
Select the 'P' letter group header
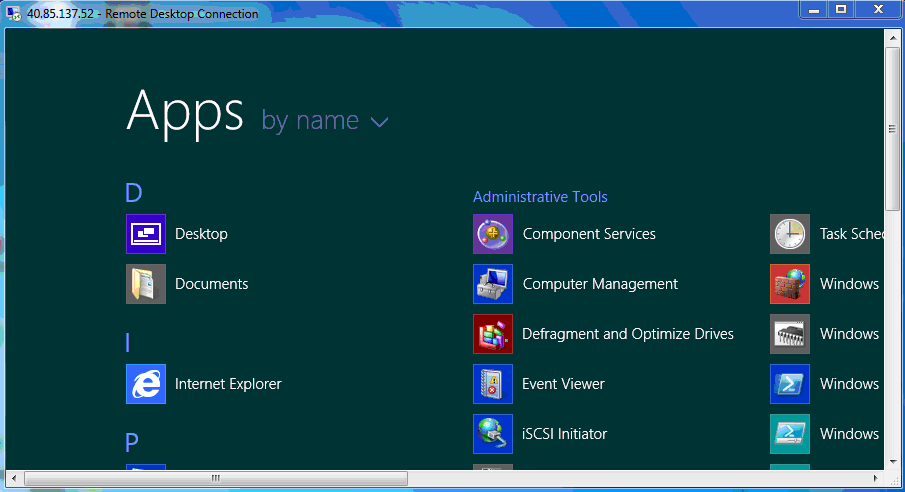(x=132, y=442)
